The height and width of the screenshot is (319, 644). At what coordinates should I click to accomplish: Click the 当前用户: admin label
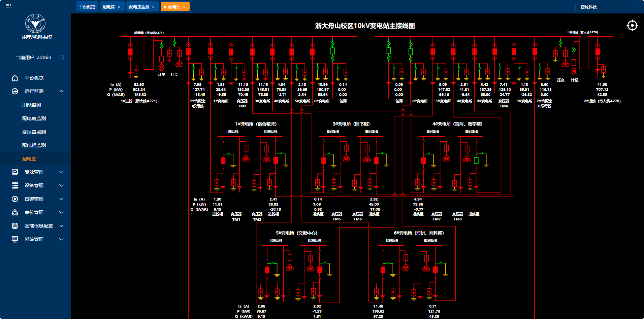(33, 58)
